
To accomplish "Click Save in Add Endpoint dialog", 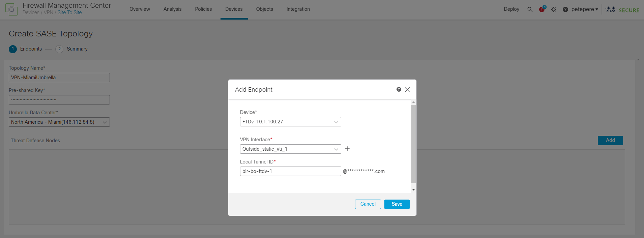I will click(397, 204).
